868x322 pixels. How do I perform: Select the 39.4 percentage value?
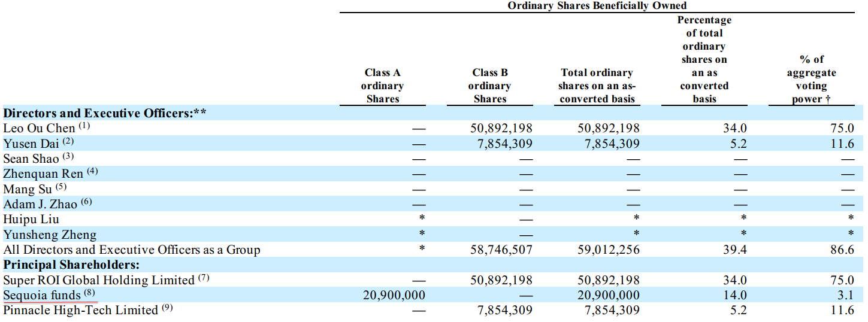click(734, 250)
